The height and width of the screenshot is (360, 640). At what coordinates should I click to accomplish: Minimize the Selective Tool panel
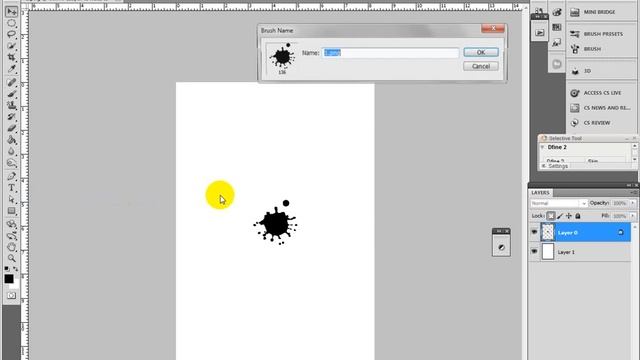coord(627,138)
